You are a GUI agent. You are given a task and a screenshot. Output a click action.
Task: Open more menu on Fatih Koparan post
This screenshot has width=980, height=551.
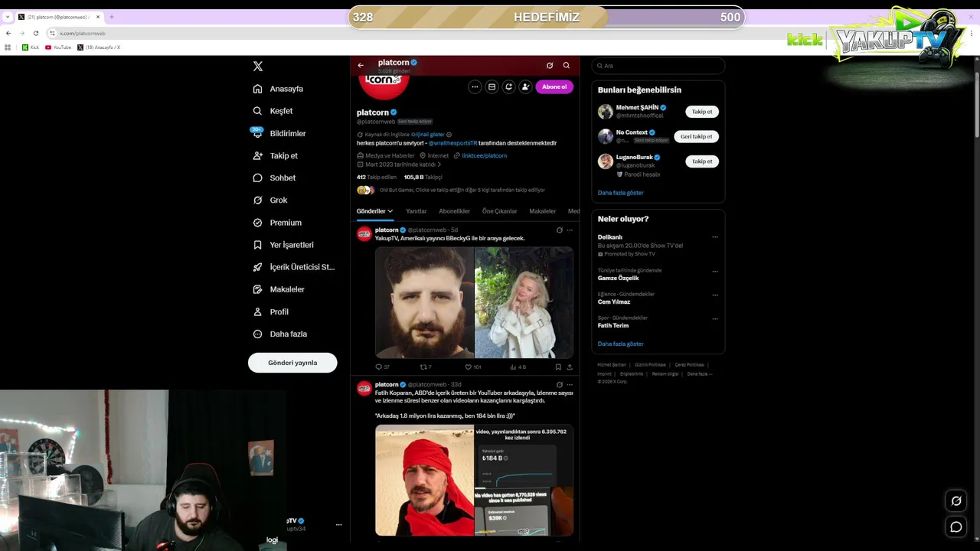tap(570, 385)
